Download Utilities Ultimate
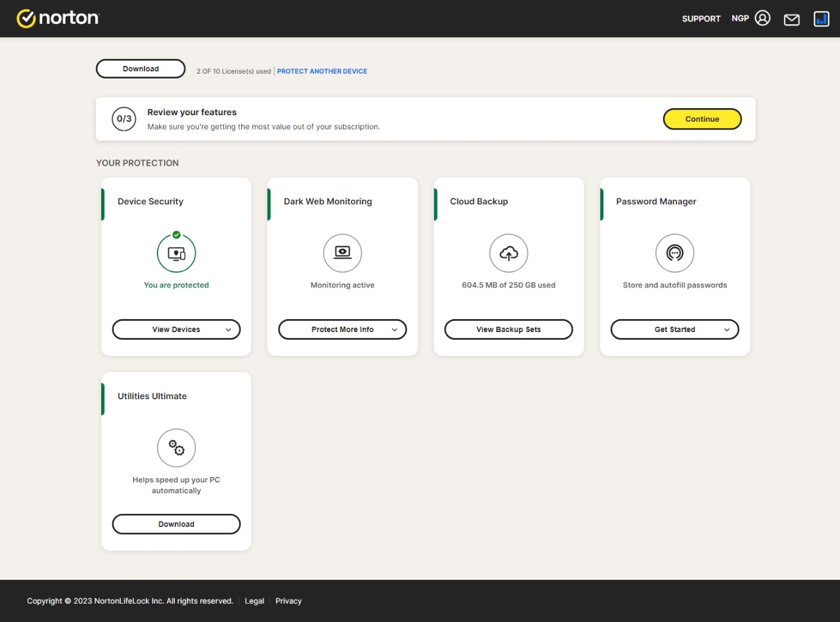 pyautogui.click(x=176, y=524)
